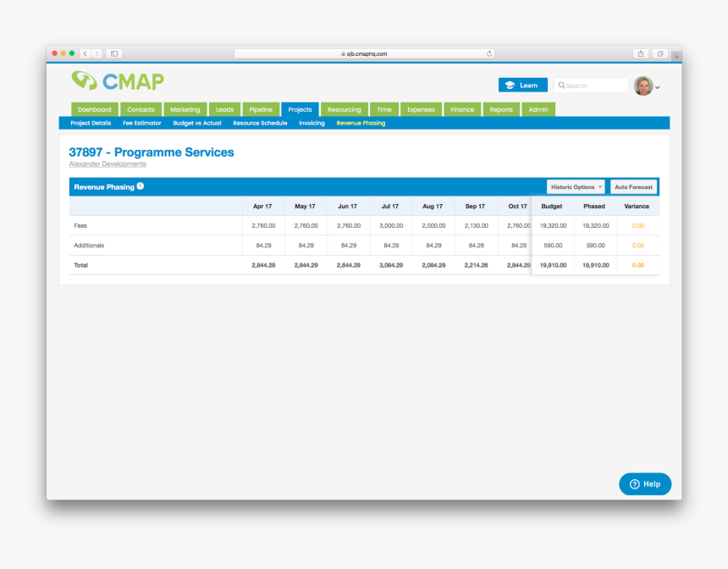Go to the Fee Estimator sub-menu
The height and width of the screenshot is (569, 728).
pos(141,123)
